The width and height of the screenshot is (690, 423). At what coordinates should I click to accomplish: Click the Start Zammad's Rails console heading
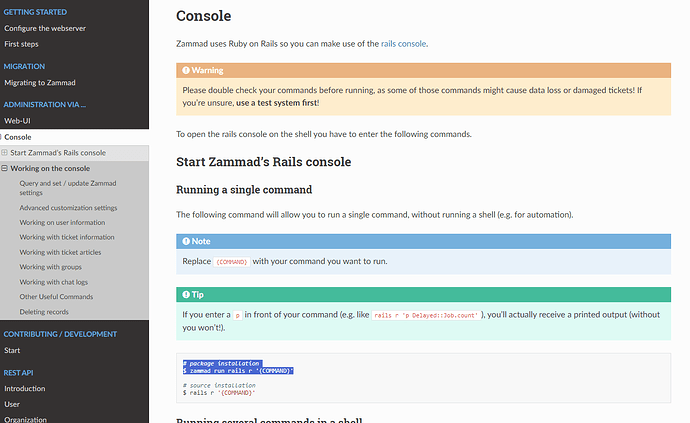click(x=264, y=162)
